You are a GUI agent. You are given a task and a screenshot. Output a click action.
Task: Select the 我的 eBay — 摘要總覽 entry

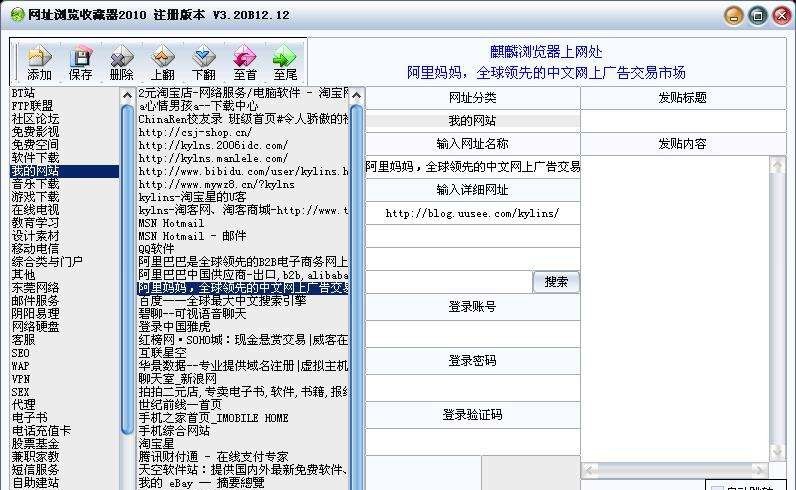point(201,482)
